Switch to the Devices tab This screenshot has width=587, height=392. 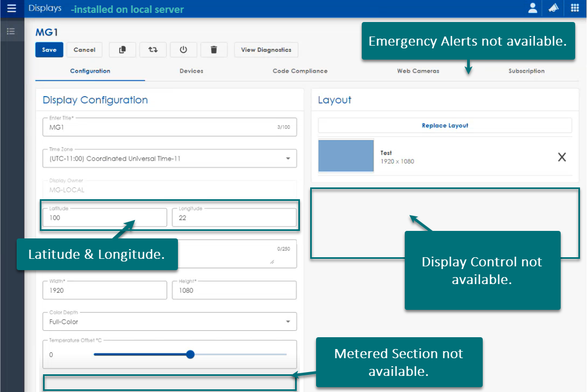(191, 71)
